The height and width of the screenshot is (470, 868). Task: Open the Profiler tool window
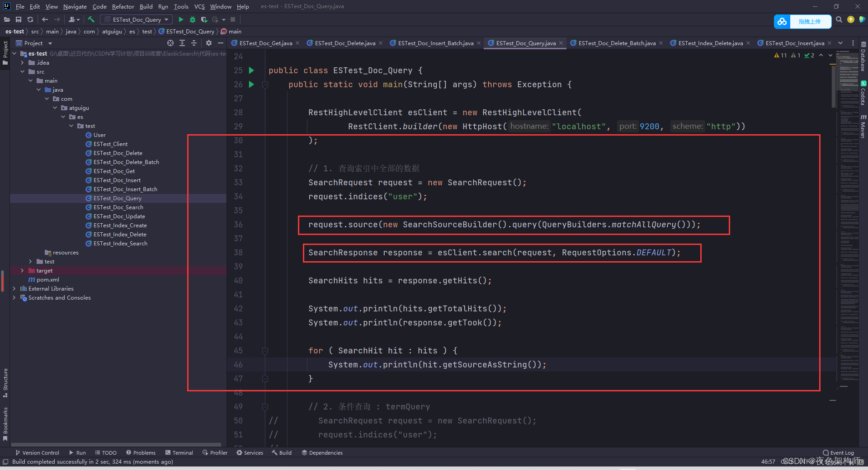coord(215,452)
